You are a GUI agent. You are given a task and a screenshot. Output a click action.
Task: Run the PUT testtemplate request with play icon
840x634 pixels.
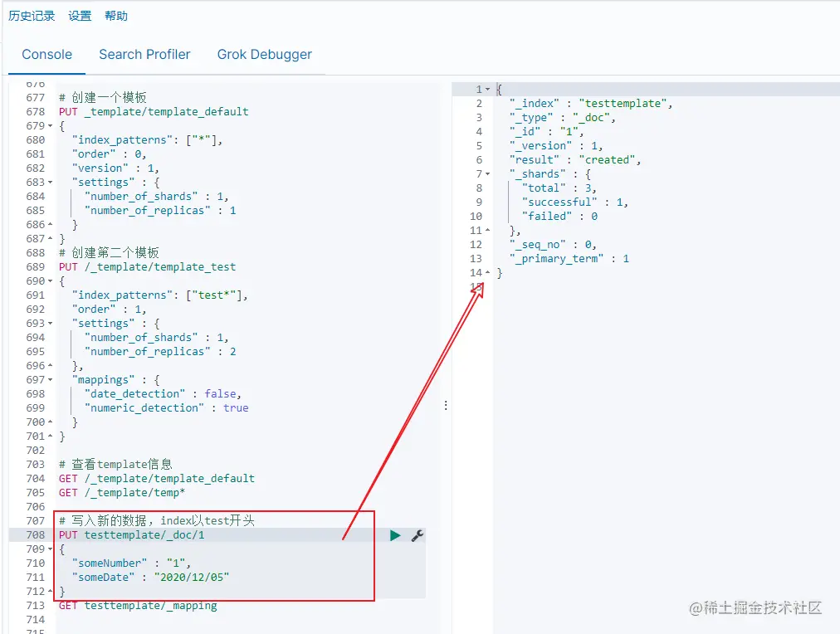395,535
